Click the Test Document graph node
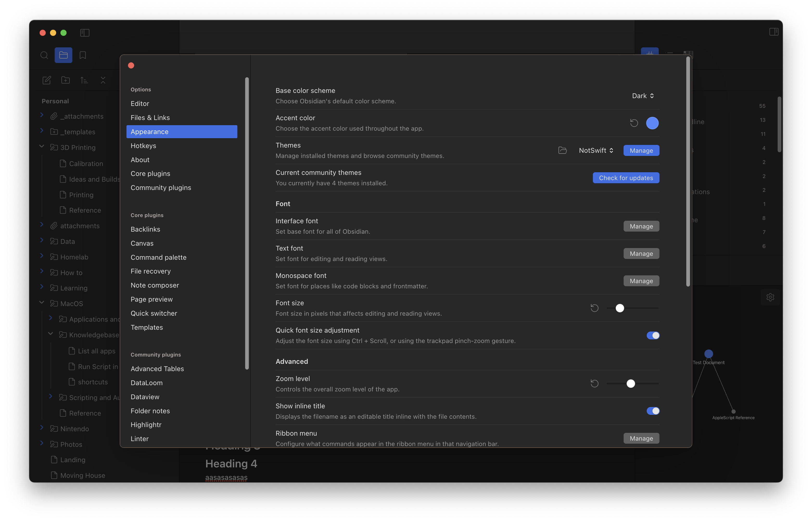This screenshot has height=521, width=812. tap(708, 354)
